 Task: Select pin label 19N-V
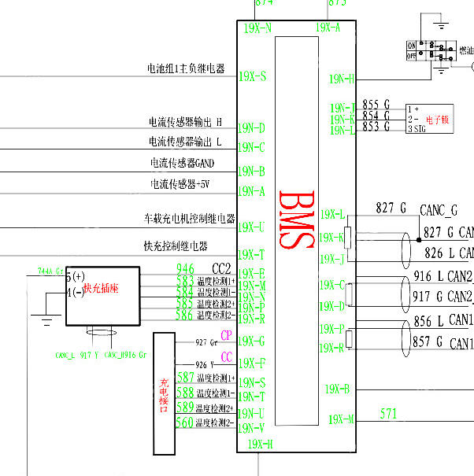[251, 428]
